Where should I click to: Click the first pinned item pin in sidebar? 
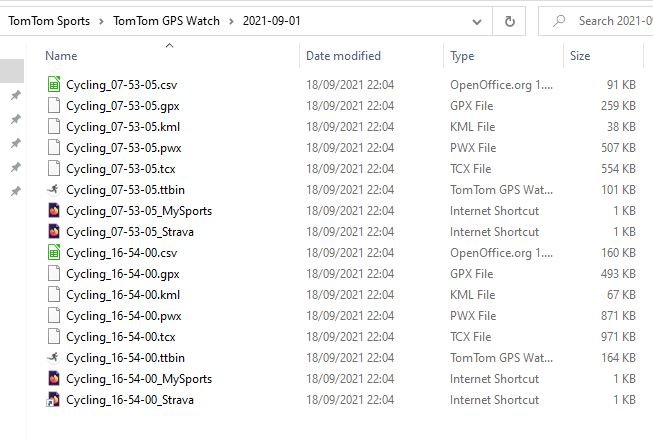[15, 96]
